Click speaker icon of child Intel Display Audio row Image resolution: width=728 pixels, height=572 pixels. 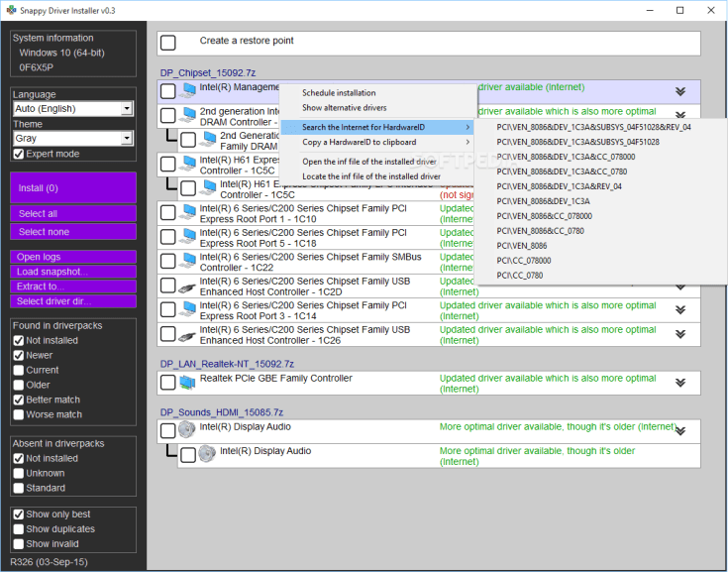pyautogui.click(x=207, y=454)
